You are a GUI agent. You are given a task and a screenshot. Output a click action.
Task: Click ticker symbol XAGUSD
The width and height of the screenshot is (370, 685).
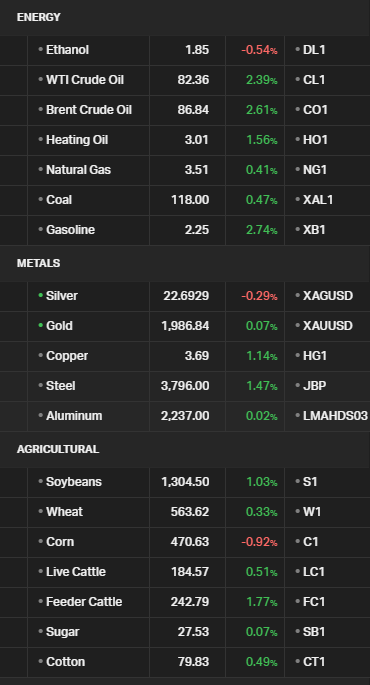[x=328, y=296]
